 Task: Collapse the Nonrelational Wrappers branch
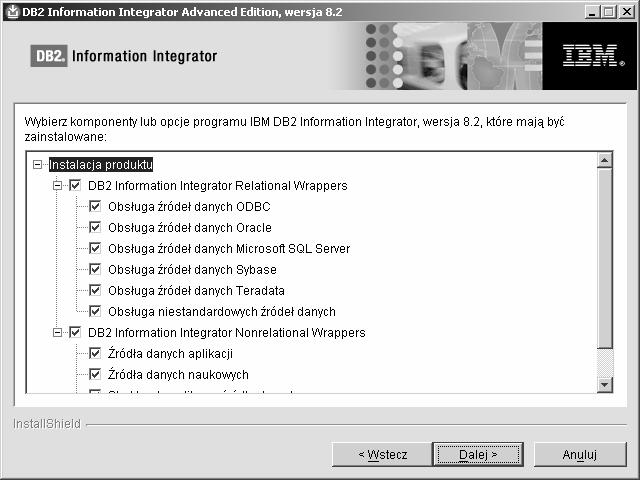(x=58, y=333)
